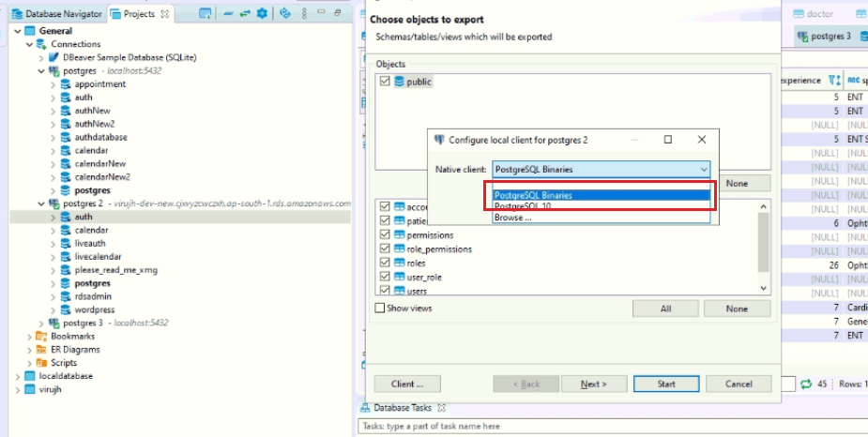
Task: Open the Projects panel gear settings
Action: (x=262, y=14)
